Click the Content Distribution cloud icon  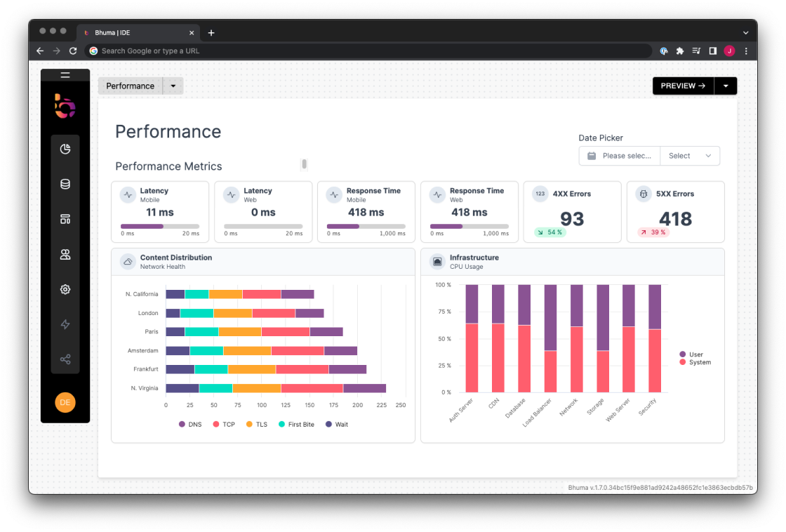128,261
